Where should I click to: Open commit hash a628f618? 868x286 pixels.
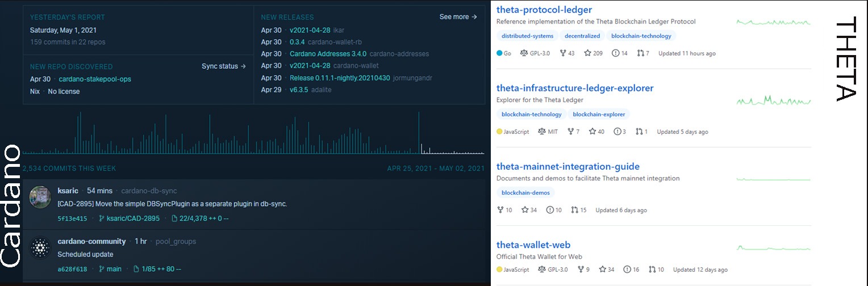click(72, 269)
